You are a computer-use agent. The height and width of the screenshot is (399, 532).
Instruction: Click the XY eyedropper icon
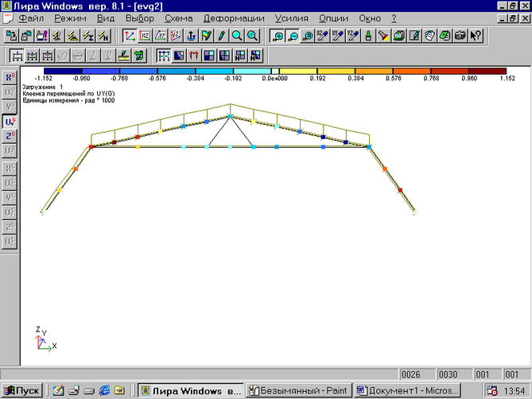[338, 36]
